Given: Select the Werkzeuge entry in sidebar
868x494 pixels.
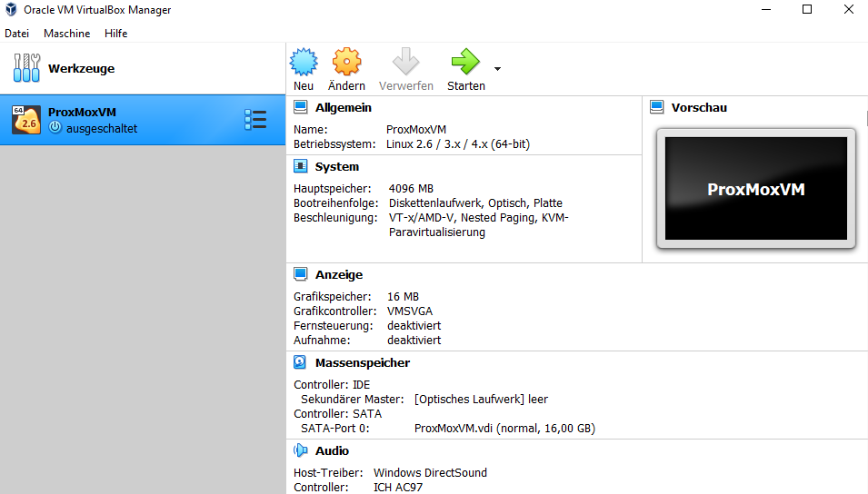Looking at the screenshot, I should (143, 69).
